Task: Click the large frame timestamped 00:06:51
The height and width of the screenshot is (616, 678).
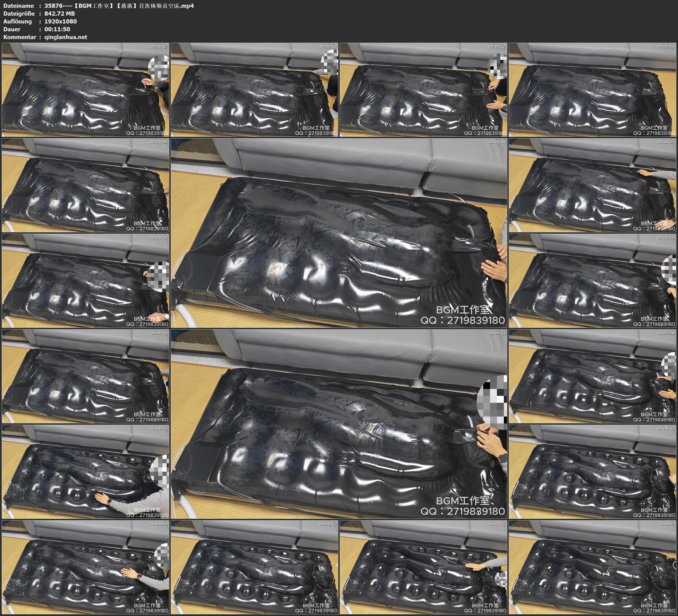Action: (339, 424)
